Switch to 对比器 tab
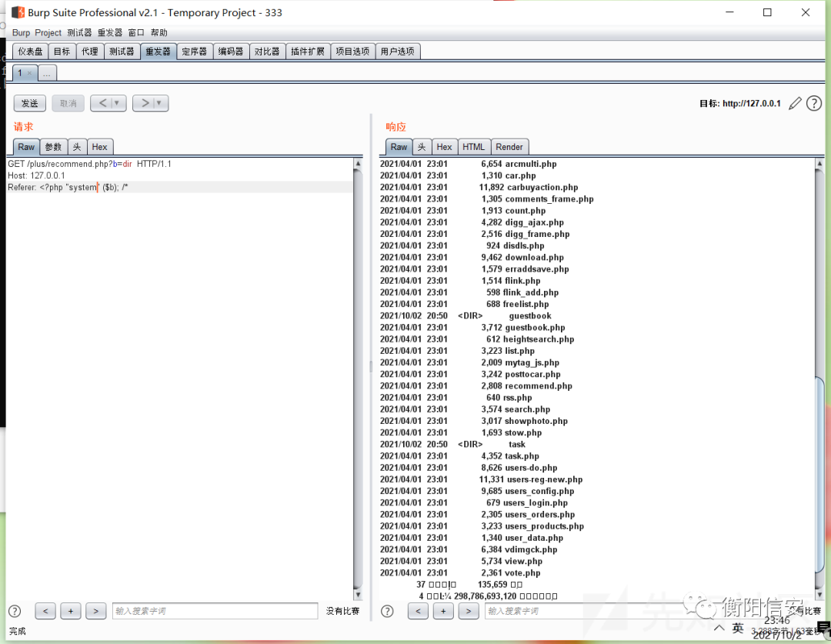831x644 pixels. 267,52
